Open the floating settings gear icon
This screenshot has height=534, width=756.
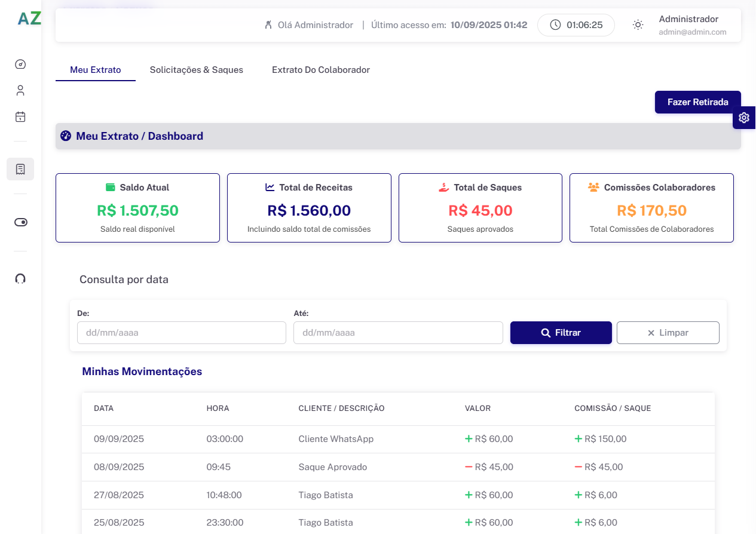pyautogui.click(x=744, y=118)
